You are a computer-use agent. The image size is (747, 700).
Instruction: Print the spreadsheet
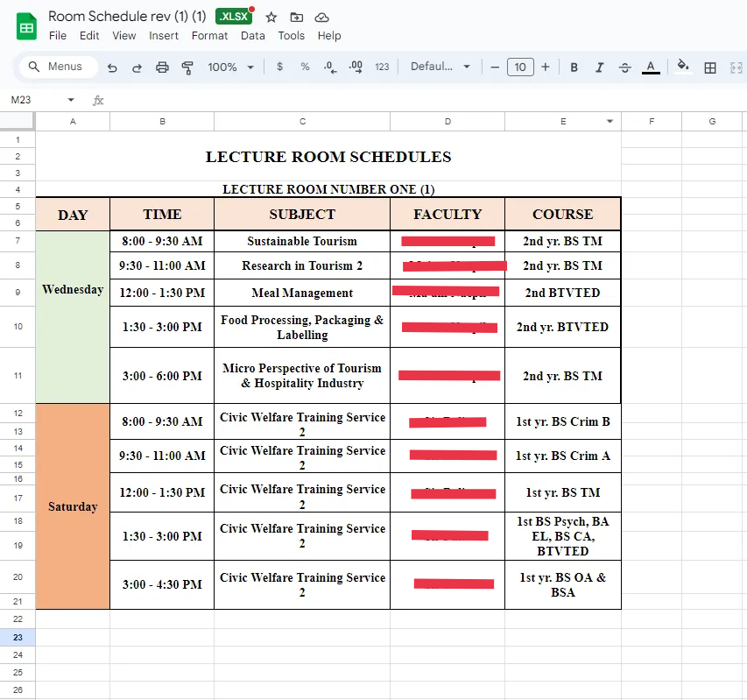tap(162, 67)
